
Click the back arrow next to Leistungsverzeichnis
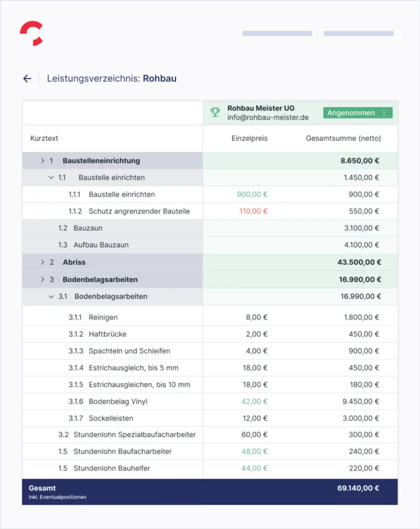[x=27, y=78]
